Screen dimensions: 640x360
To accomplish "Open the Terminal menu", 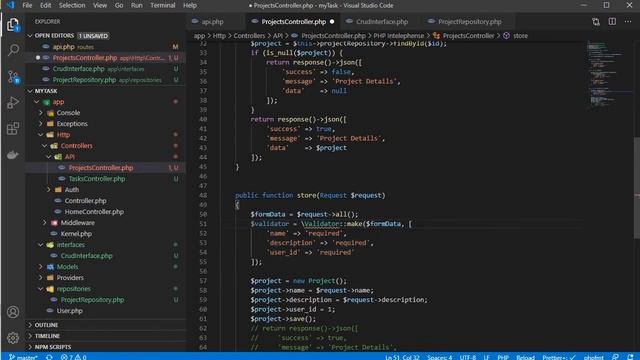I will (162, 5).
